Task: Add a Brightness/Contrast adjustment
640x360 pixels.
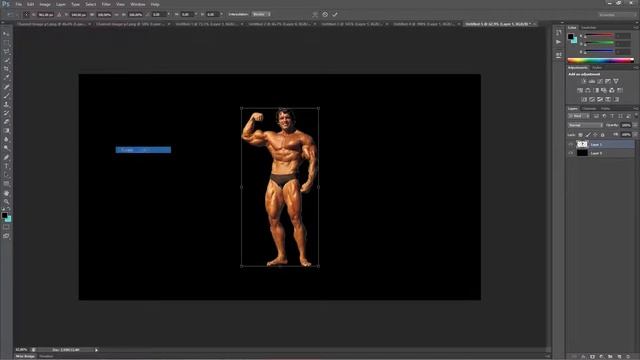Action: pos(584,81)
